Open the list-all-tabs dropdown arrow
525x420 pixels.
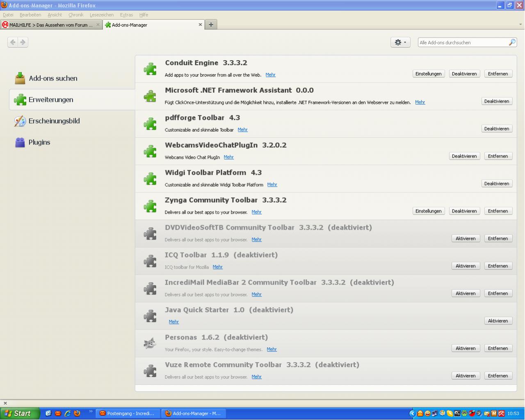520,25
